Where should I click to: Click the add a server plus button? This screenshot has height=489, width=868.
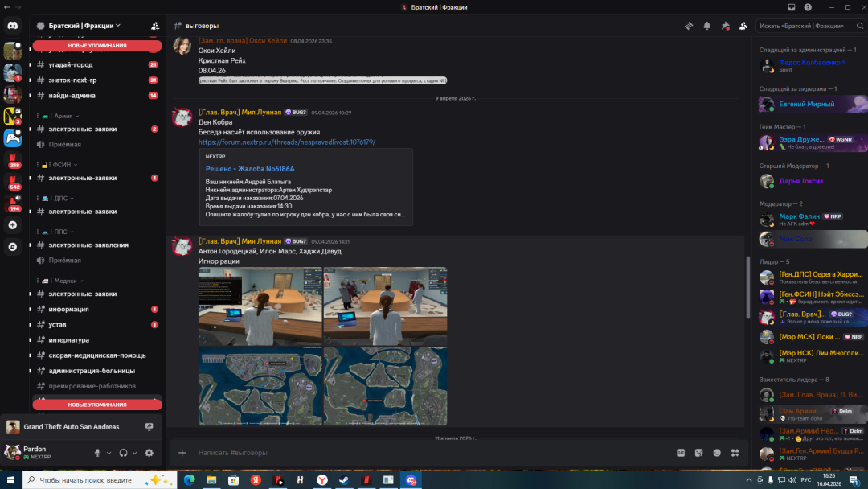[x=12, y=225]
